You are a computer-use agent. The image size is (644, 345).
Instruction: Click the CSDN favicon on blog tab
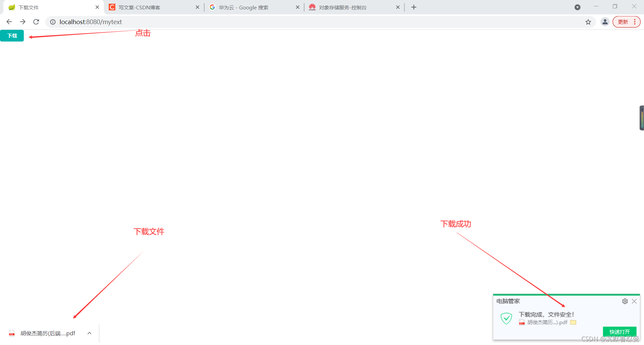(x=112, y=7)
